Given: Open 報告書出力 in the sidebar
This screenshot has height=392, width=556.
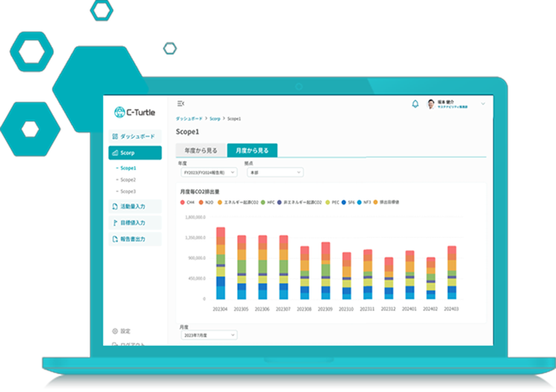Looking at the screenshot, I should 135,239.
